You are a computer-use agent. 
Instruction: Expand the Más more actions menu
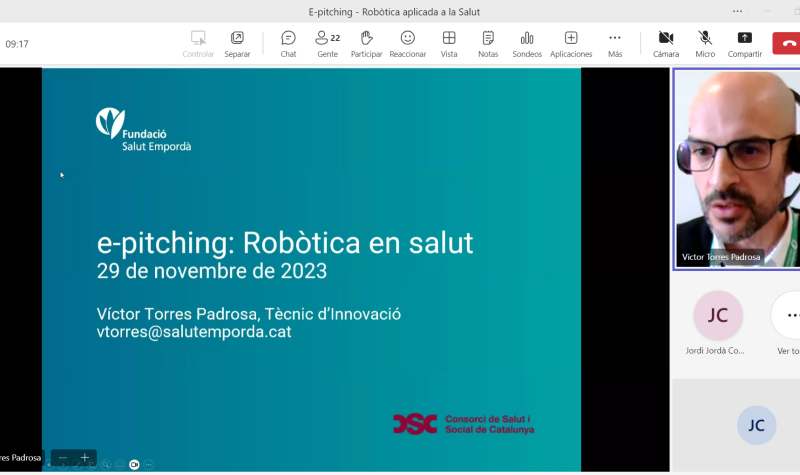click(615, 43)
